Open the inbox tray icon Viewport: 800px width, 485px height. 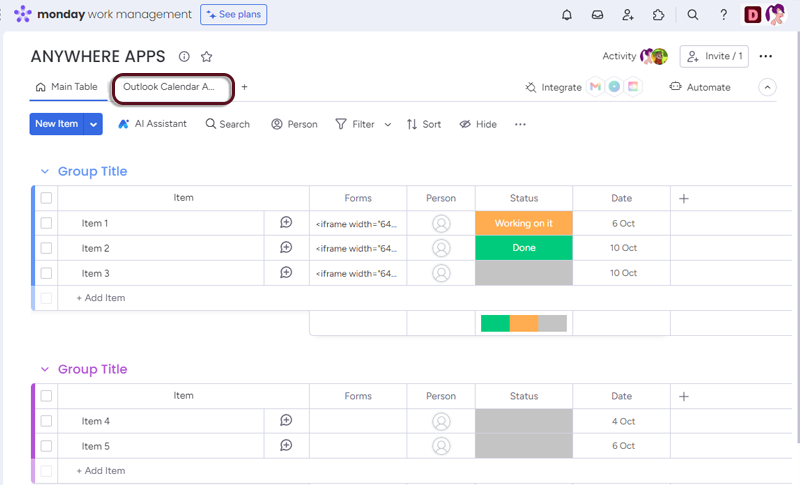[597, 15]
